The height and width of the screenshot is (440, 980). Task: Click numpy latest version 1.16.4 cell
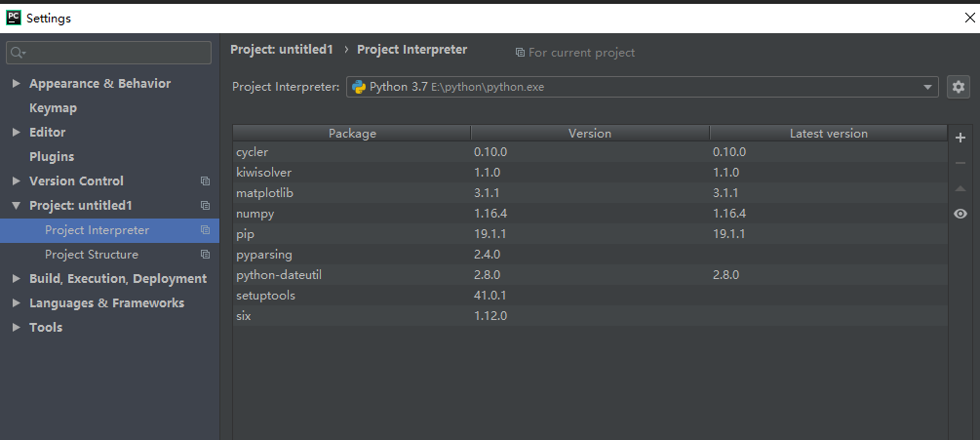coord(729,214)
